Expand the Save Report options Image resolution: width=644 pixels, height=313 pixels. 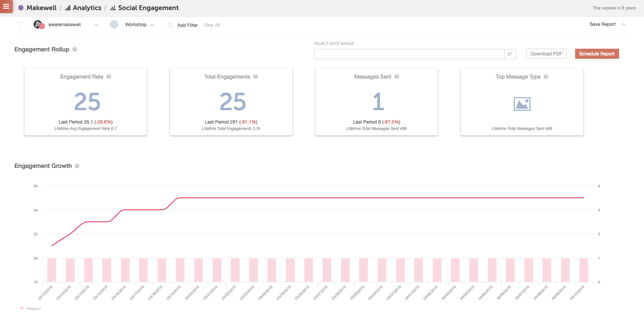(624, 24)
